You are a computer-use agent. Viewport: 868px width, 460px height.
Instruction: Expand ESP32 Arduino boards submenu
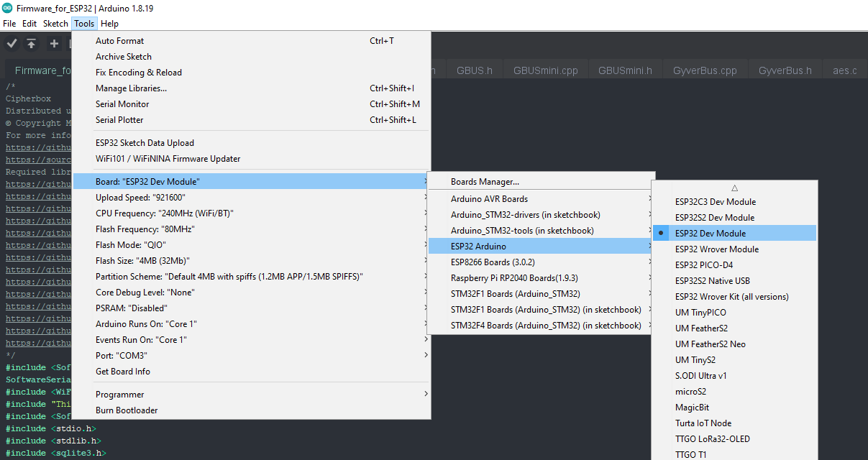(542, 247)
